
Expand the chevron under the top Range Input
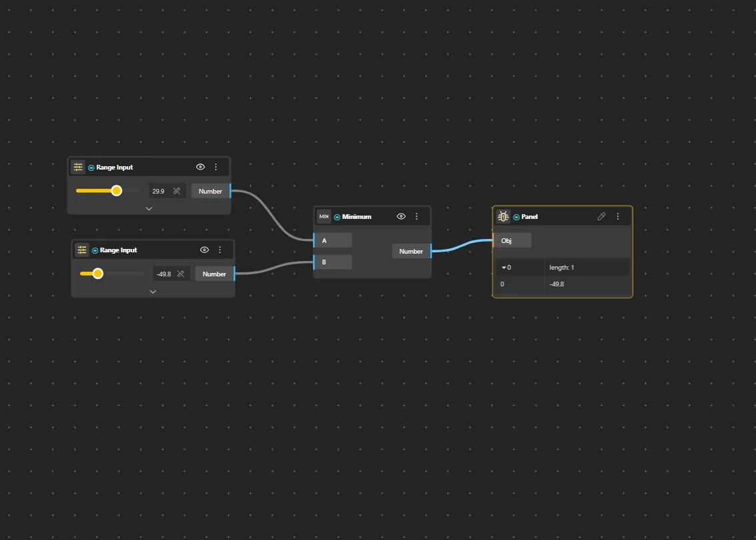click(149, 209)
